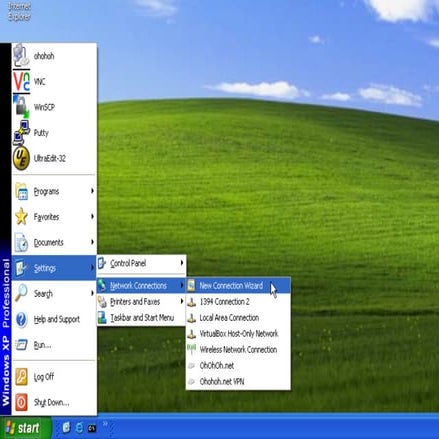This screenshot has height=439, width=439.
Task: Choose Shut Down... from Start menu
Action: coord(54,402)
